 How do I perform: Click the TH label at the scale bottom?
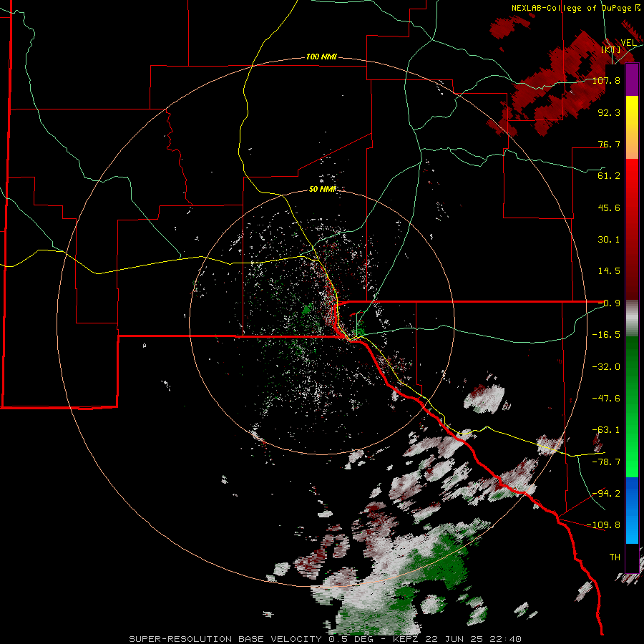click(615, 557)
